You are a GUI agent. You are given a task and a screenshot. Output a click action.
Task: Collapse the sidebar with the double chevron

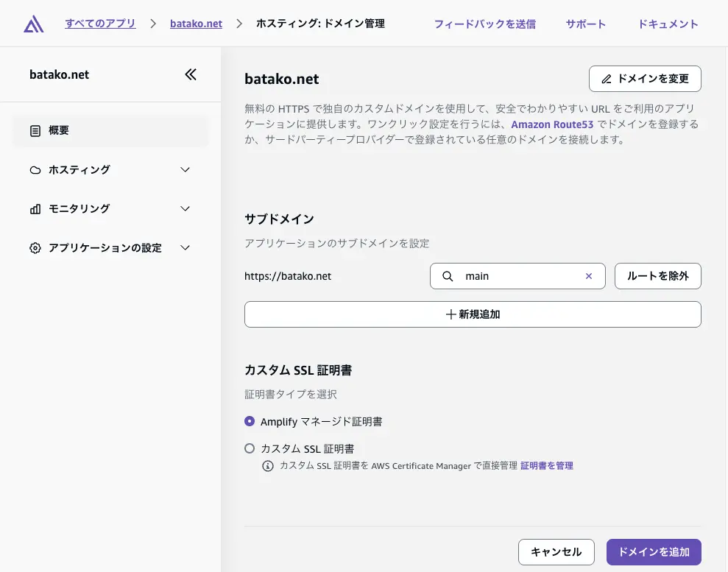click(x=190, y=74)
